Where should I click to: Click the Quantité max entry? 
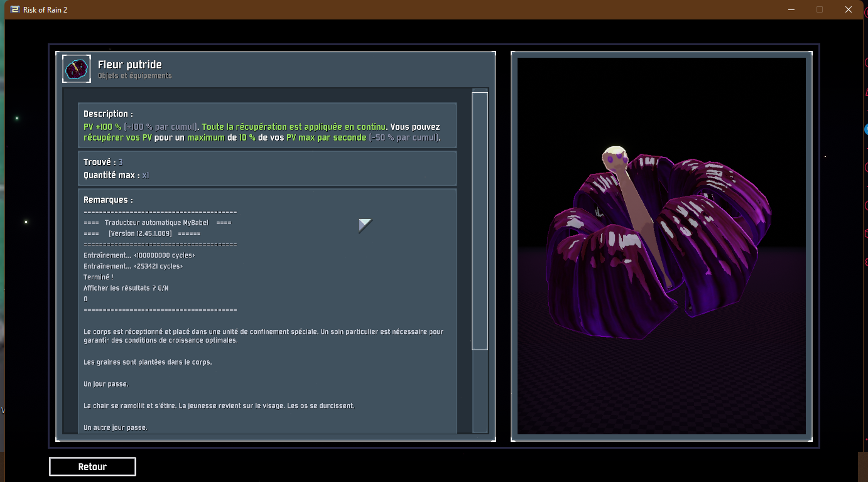(x=116, y=175)
